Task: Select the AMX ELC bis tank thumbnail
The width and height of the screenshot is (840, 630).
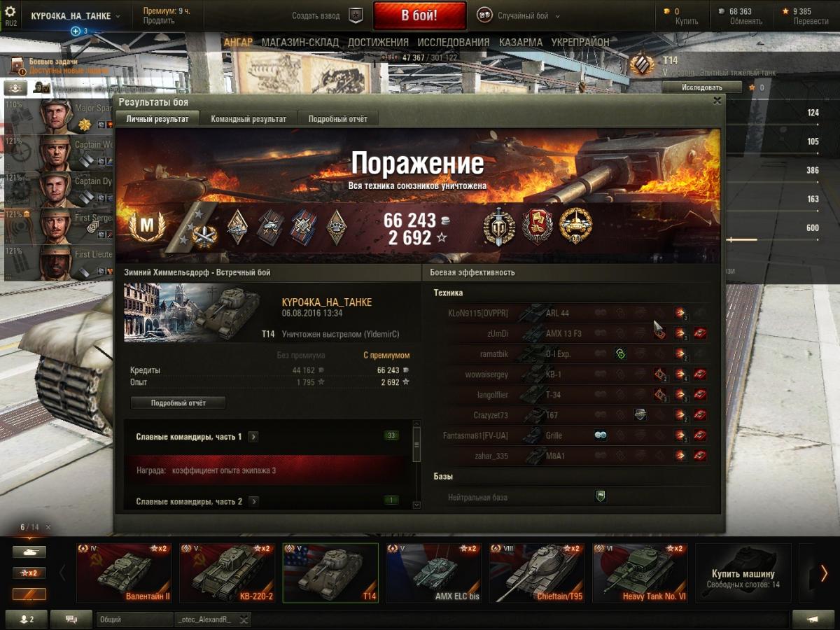Action: 433,573
